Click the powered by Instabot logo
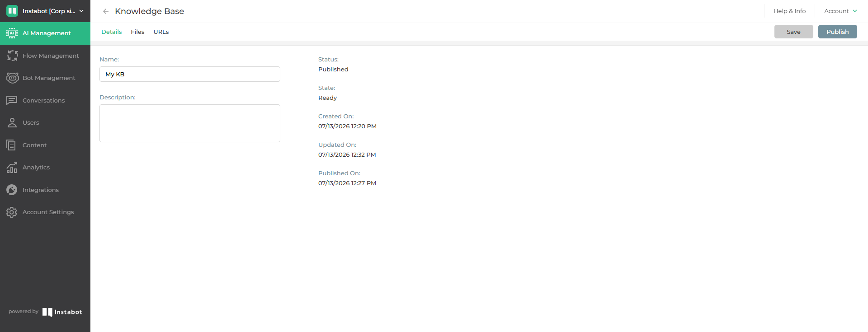Image resolution: width=868 pixels, height=332 pixels. click(62, 312)
